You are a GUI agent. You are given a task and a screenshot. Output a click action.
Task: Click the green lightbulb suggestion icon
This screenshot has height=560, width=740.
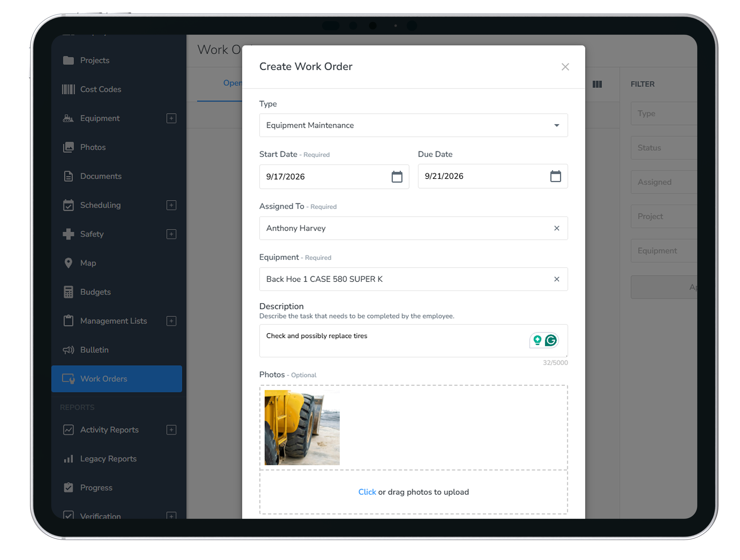537,340
